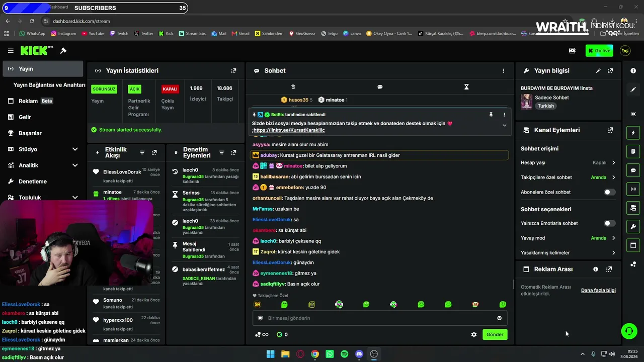This screenshot has height=362, width=644.
Task: Open the pinned message three-dot menu
Action: pos(504,115)
